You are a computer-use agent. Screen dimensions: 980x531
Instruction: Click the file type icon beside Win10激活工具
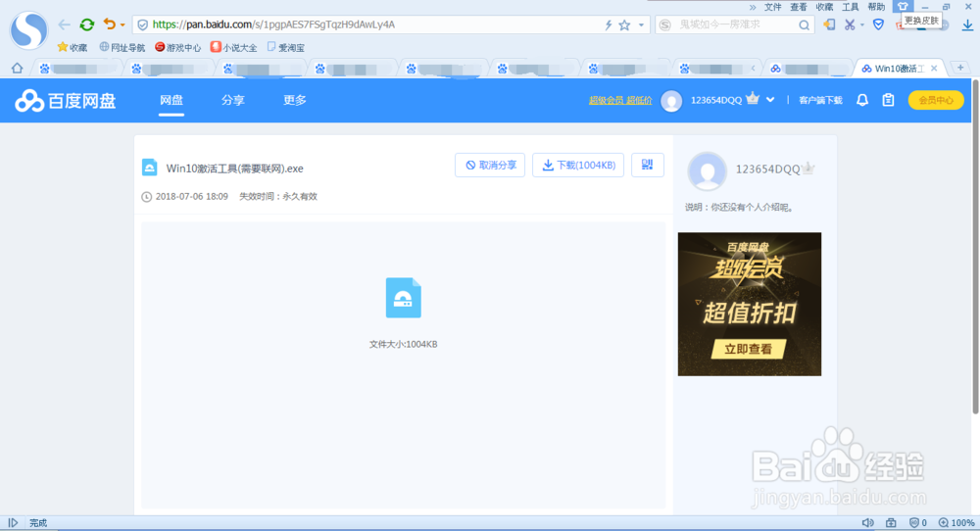coord(149,168)
